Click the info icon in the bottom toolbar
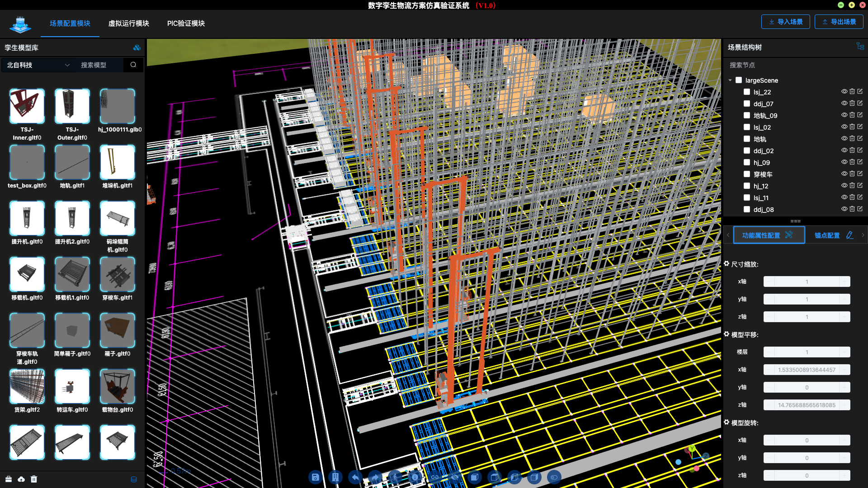The image size is (868, 488). pyautogui.click(x=415, y=477)
